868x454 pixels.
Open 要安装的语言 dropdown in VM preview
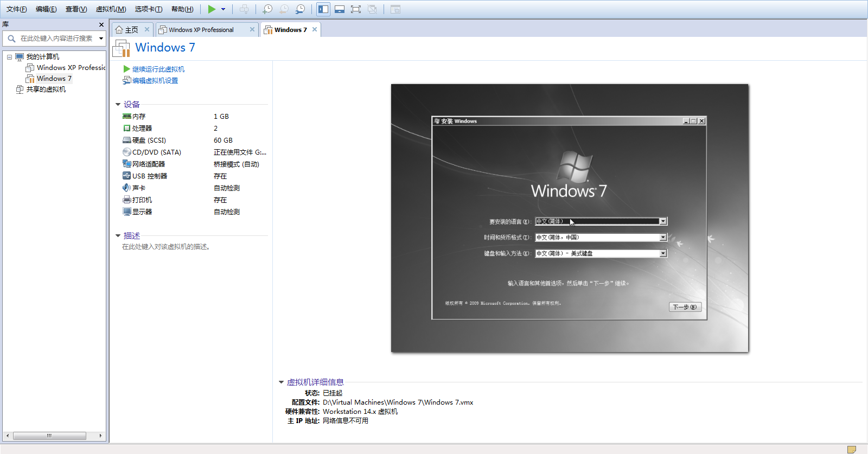click(x=663, y=221)
